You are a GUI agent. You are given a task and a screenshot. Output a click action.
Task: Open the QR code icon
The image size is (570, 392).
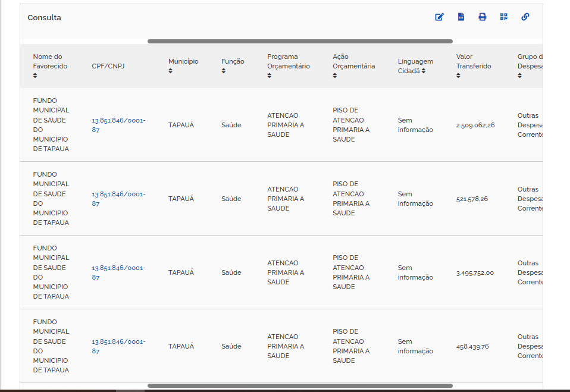(x=504, y=17)
